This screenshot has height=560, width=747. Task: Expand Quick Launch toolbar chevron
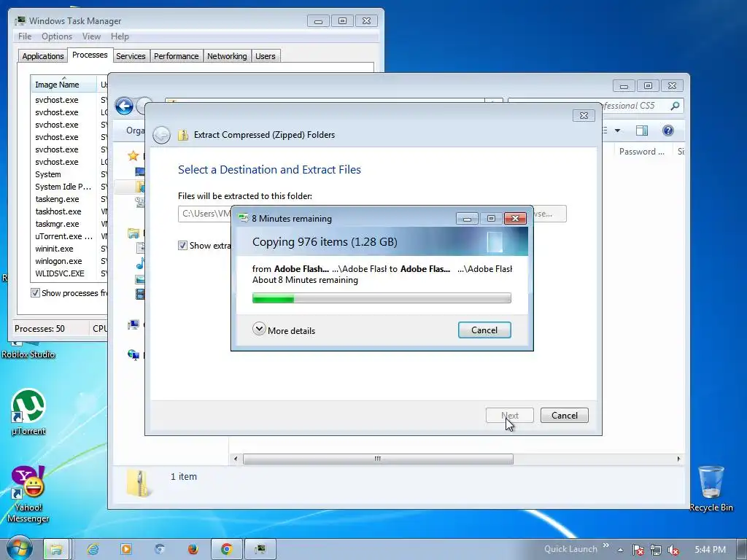click(606, 545)
